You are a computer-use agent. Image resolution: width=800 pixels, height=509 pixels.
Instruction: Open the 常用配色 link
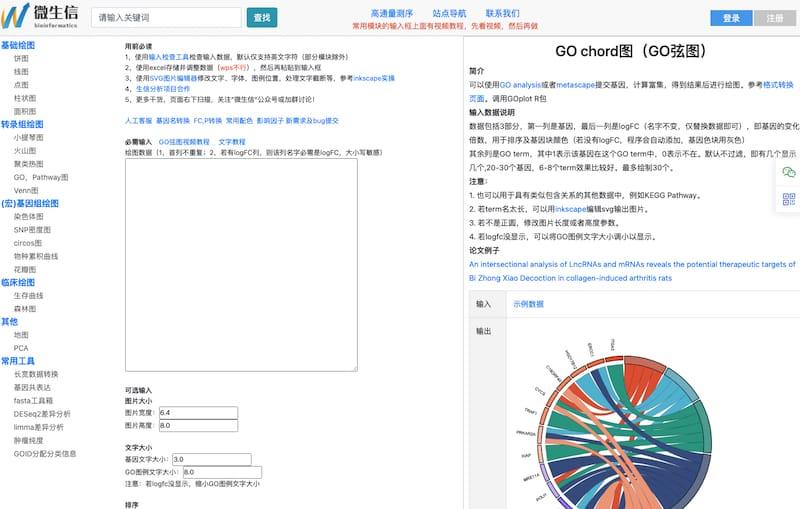[x=239, y=121]
